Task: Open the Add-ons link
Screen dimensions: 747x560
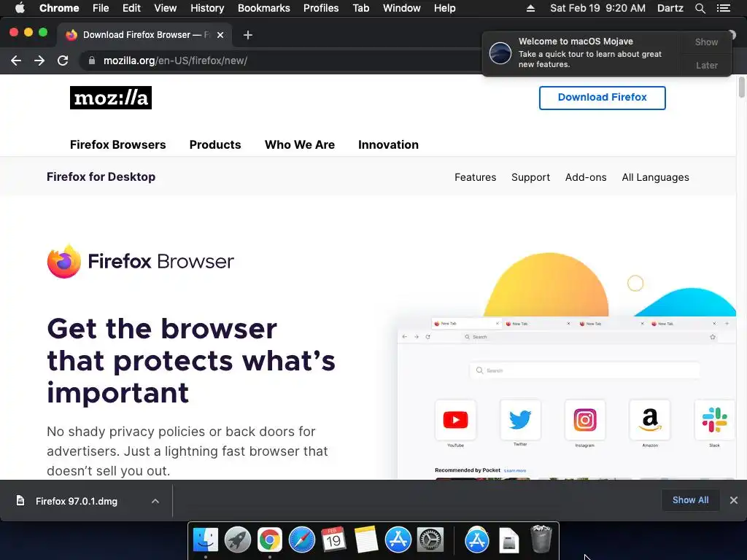Action: (586, 177)
